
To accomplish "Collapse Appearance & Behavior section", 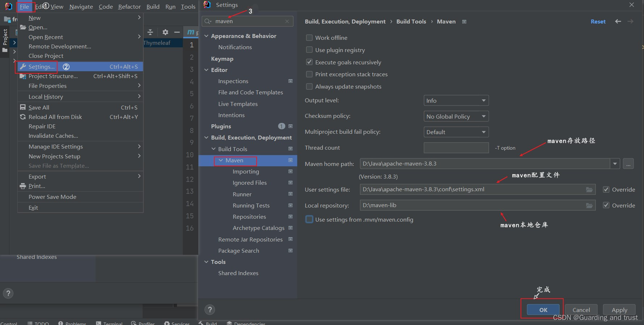I will 206,36.
